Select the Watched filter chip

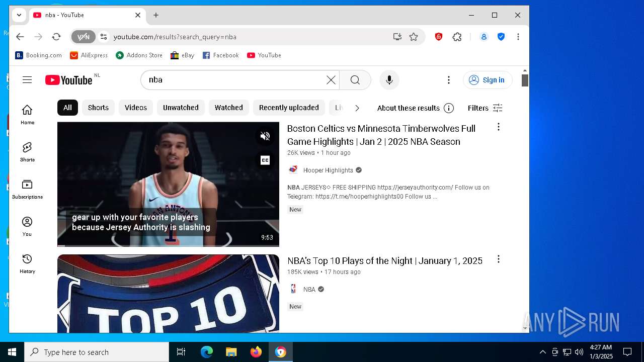point(229,108)
